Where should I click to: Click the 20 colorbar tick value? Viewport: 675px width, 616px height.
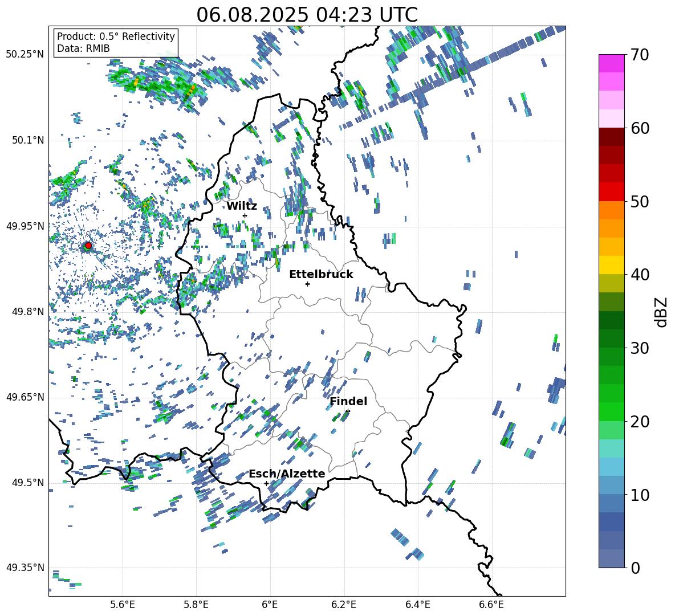click(x=640, y=421)
